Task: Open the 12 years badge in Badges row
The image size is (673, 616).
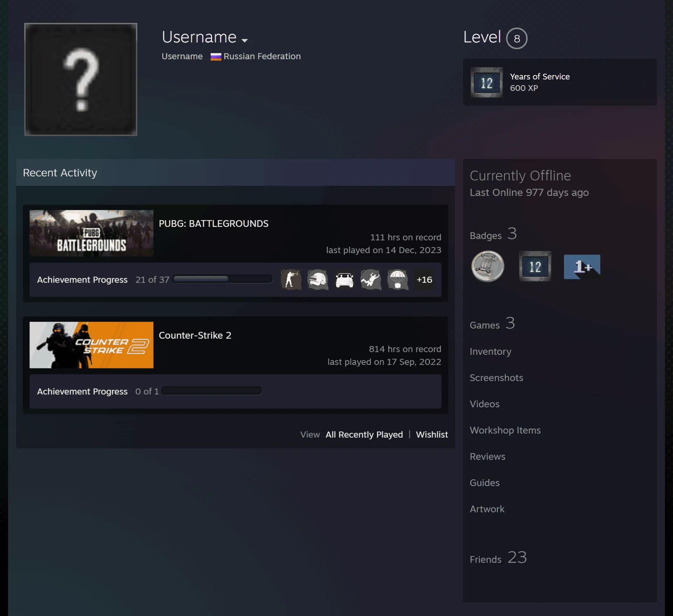Action: (x=535, y=266)
